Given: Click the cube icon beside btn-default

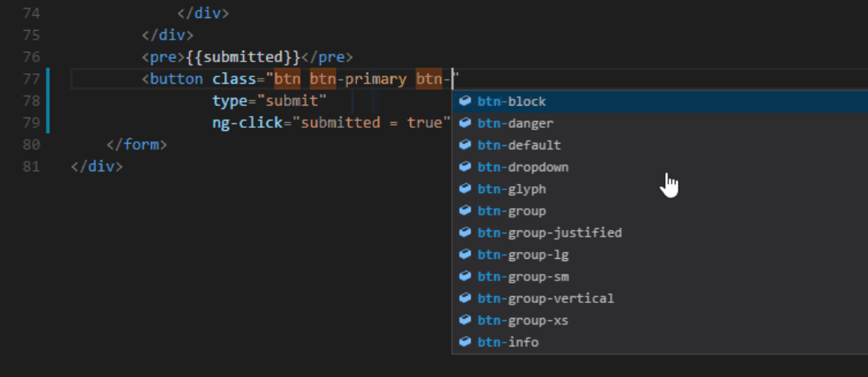Looking at the screenshot, I should (465, 144).
